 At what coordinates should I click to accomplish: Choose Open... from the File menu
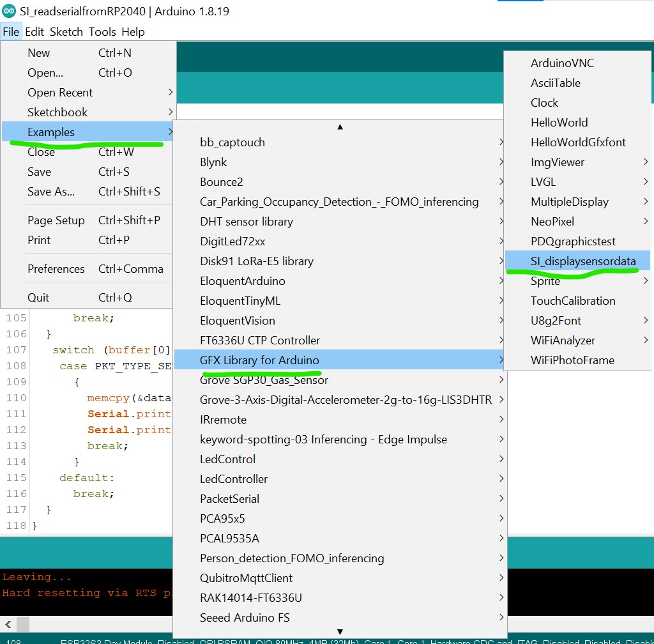(x=87, y=73)
